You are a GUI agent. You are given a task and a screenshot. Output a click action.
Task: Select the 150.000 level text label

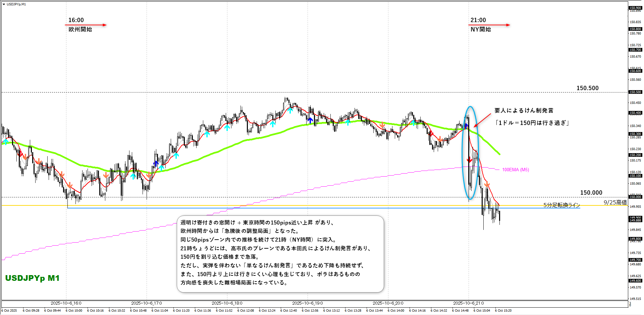tap(591, 193)
